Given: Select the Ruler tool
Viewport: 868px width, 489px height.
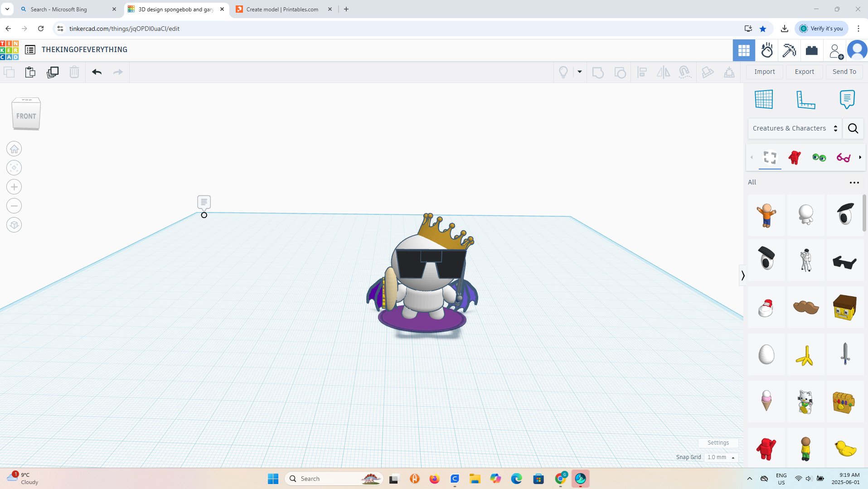Looking at the screenshot, I should coord(806,99).
